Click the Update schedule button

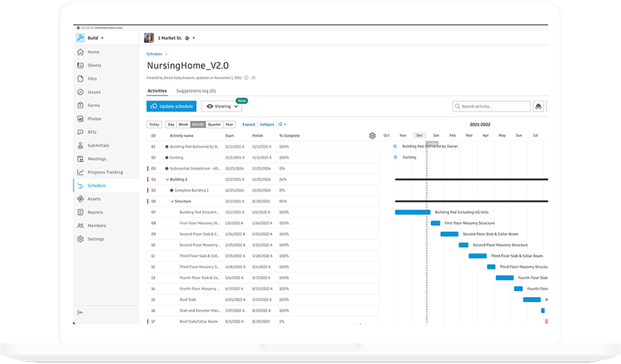(x=171, y=106)
